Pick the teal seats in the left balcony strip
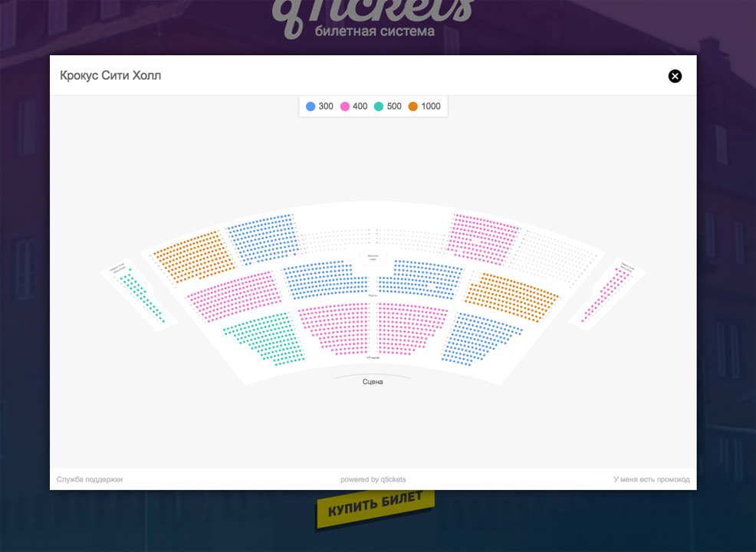Screen dimensions: 756x552 pos(142,296)
